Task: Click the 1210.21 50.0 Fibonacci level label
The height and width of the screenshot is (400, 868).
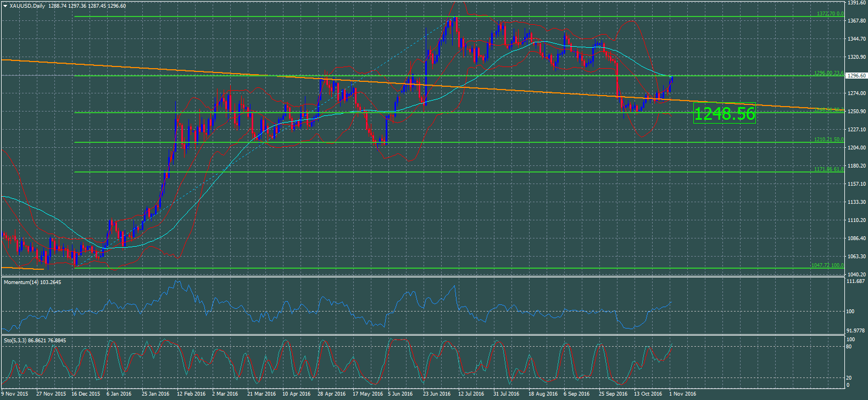Action: tap(828, 140)
